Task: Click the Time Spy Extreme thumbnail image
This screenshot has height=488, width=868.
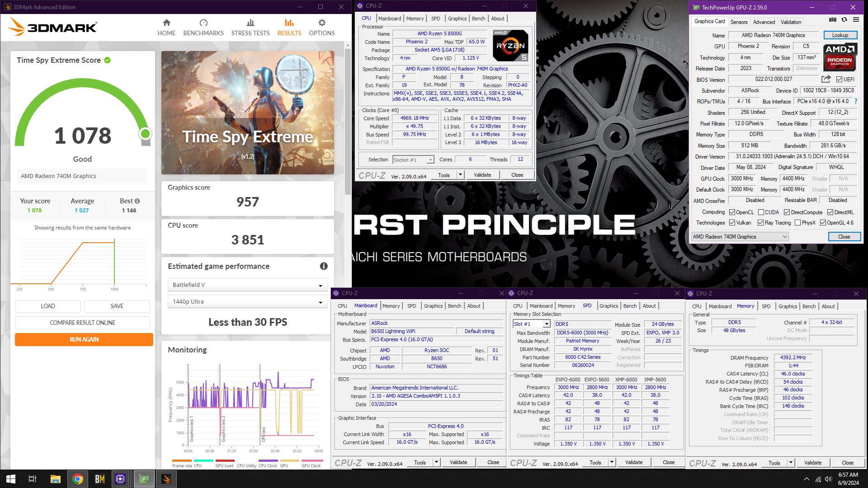Action: click(248, 113)
